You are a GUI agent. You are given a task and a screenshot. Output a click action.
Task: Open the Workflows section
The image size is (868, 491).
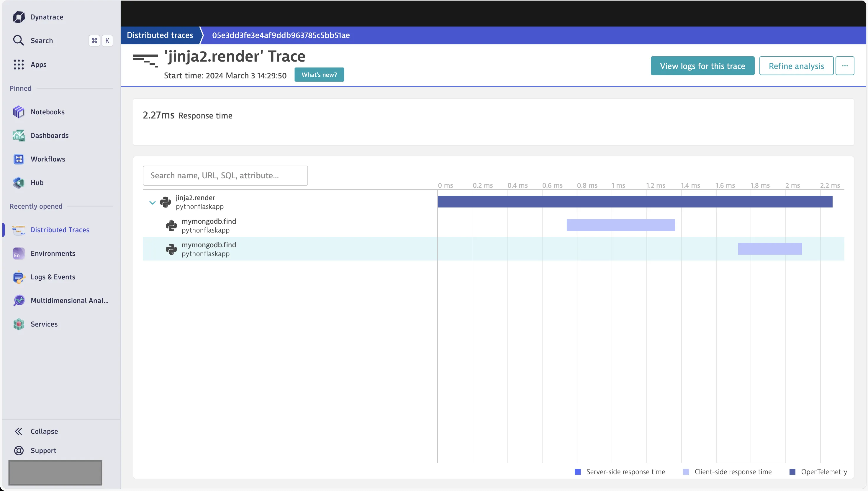click(48, 159)
